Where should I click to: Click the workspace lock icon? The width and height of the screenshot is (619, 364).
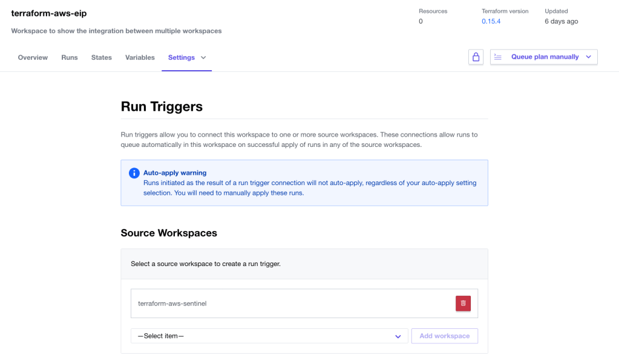476,57
